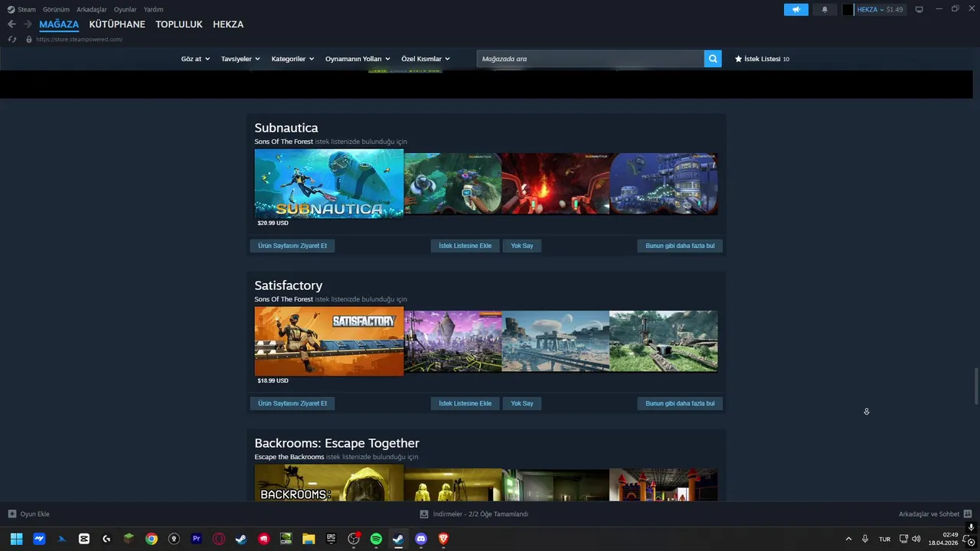Open CapCut from the taskbar

tap(84, 539)
